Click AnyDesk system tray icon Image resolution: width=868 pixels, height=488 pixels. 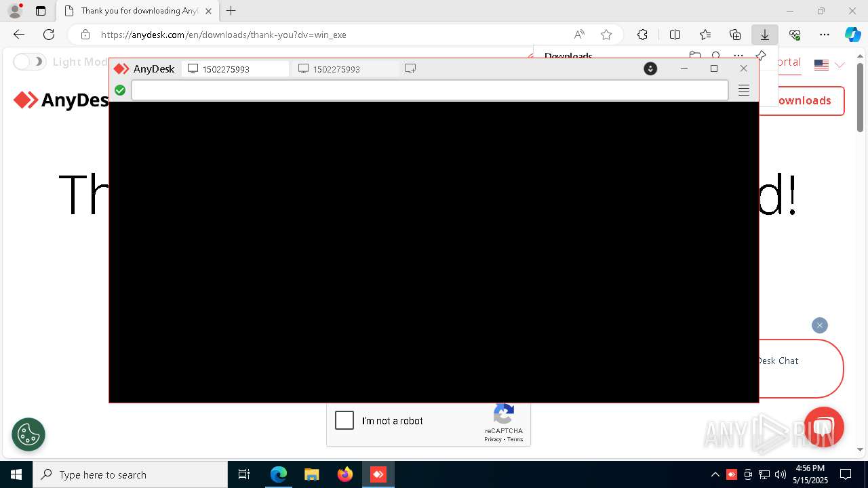pyautogui.click(x=732, y=474)
